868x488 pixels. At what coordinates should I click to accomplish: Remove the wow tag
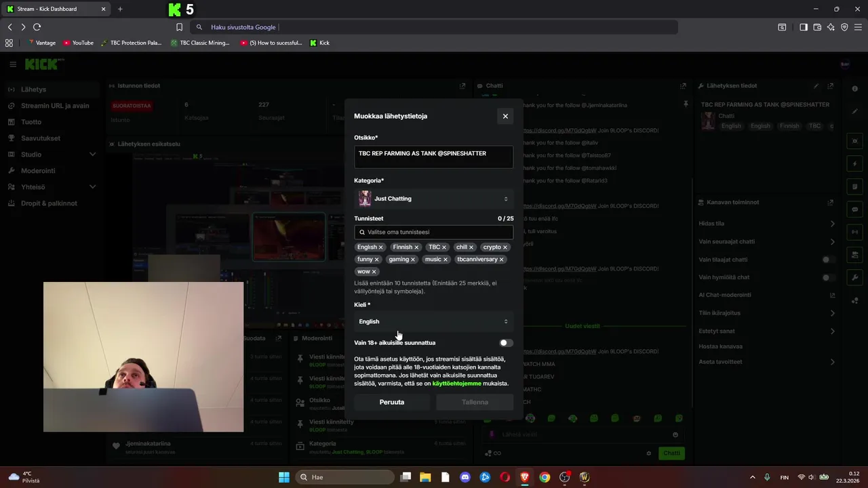coord(374,272)
